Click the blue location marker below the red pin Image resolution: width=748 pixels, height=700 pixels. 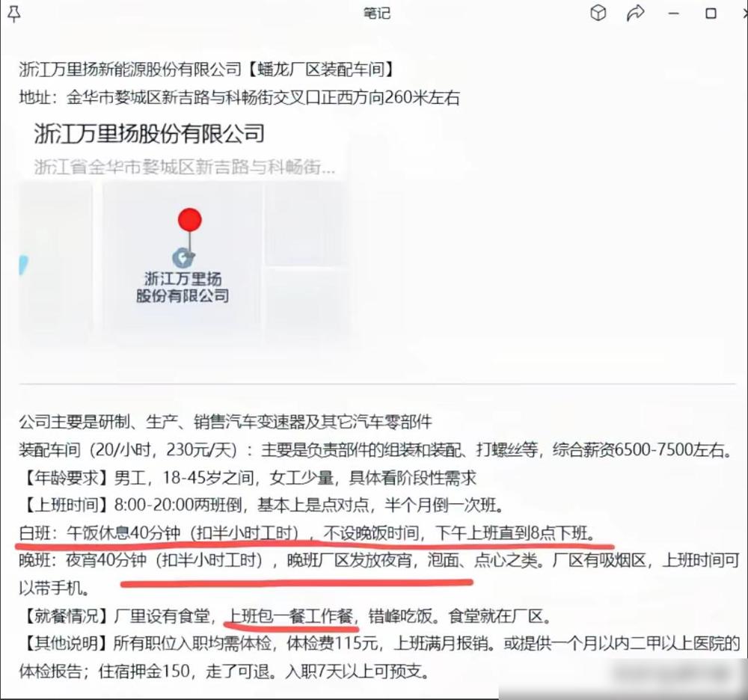click(x=183, y=258)
